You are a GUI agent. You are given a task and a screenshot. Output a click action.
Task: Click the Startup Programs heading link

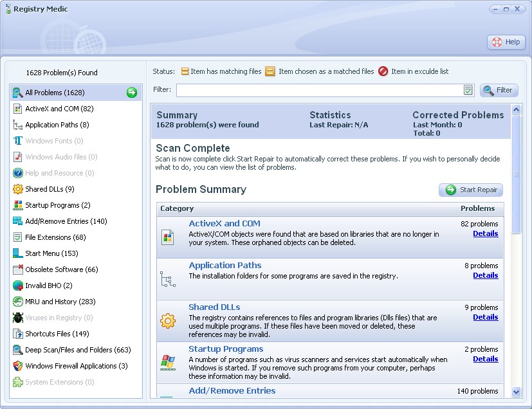(x=226, y=349)
